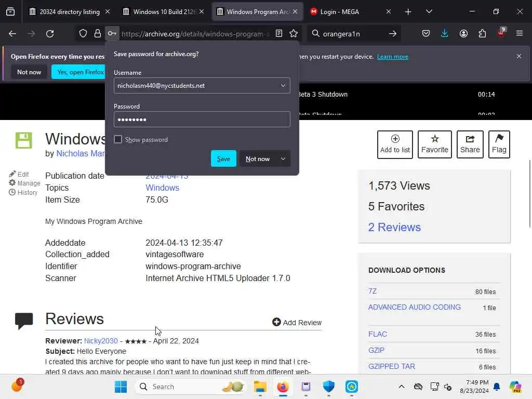Open Firefox application menu
Viewport: 532px width, 399px height.
tap(520, 34)
